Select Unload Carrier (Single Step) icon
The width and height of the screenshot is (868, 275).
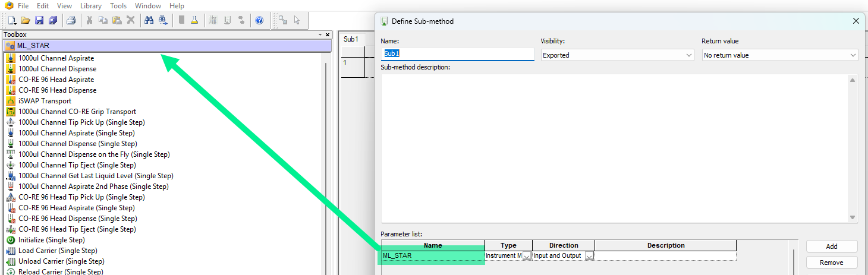[x=11, y=261]
